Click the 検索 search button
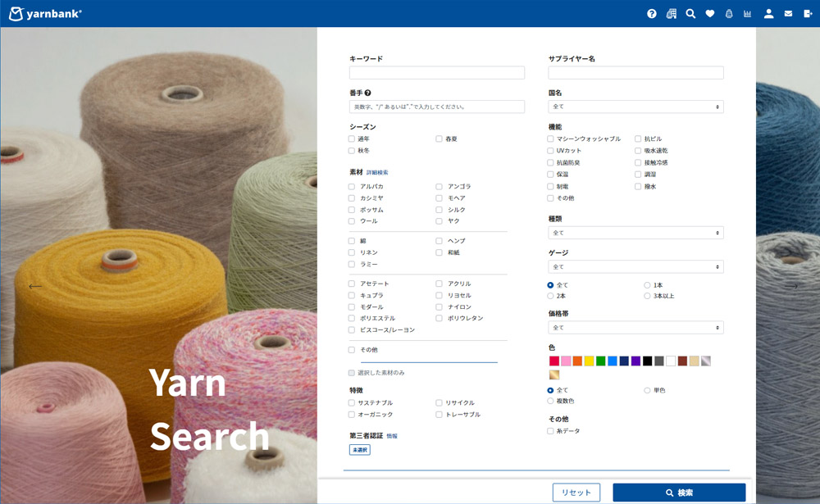 coord(681,493)
